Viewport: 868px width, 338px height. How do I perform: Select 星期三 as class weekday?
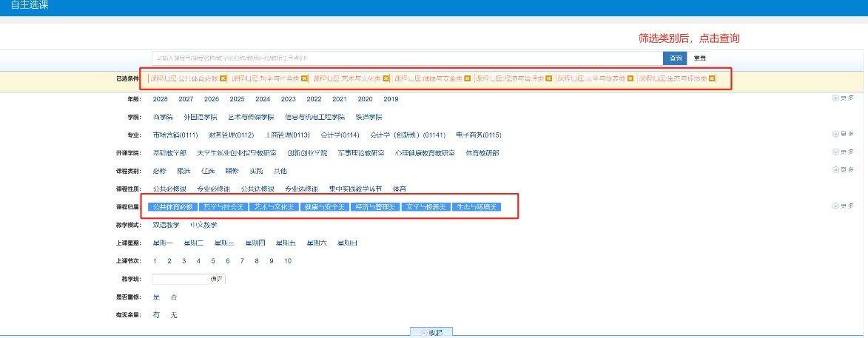[x=224, y=243]
